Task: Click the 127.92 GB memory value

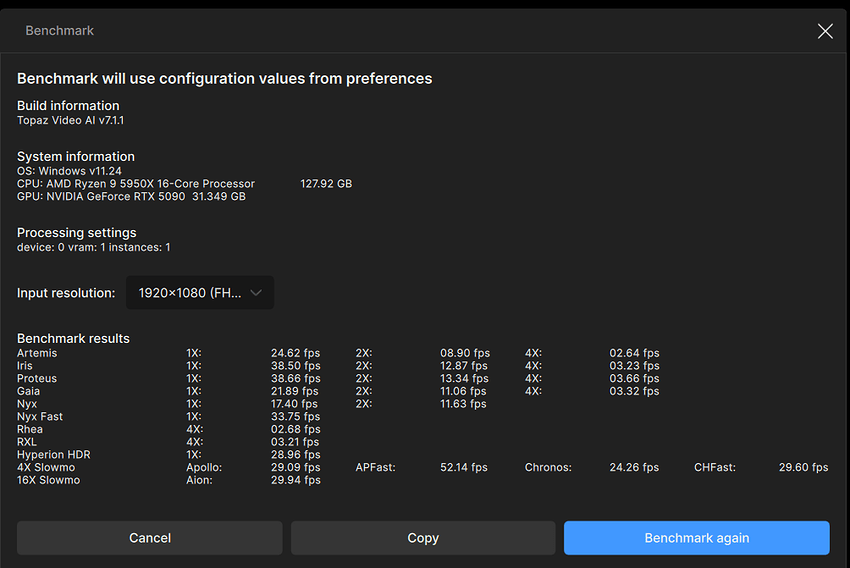Action: [326, 184]
